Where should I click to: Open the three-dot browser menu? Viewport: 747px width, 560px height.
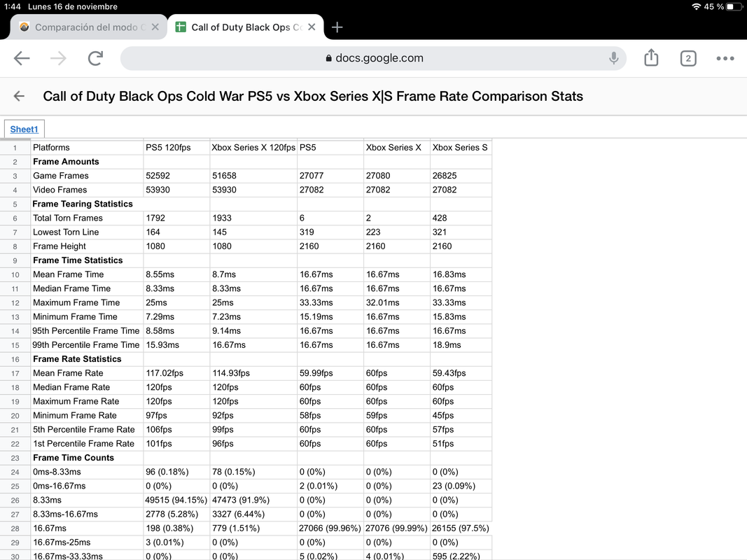point(725,58)
